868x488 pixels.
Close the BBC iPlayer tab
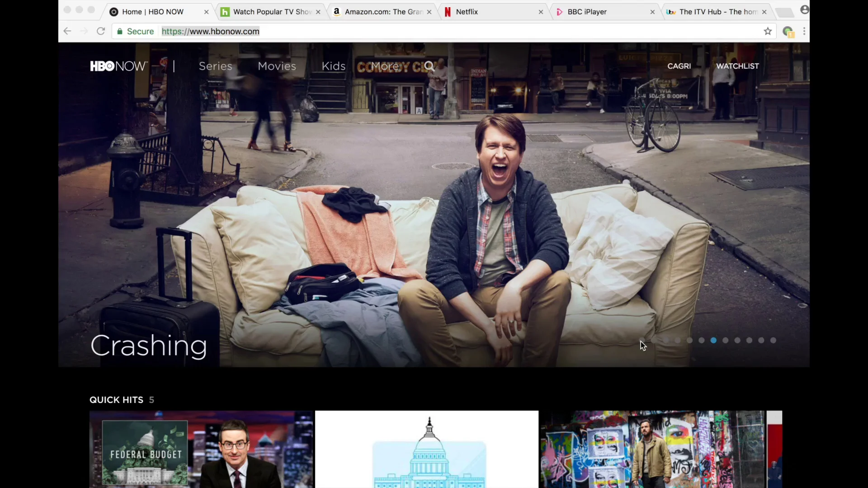(653, 12)
